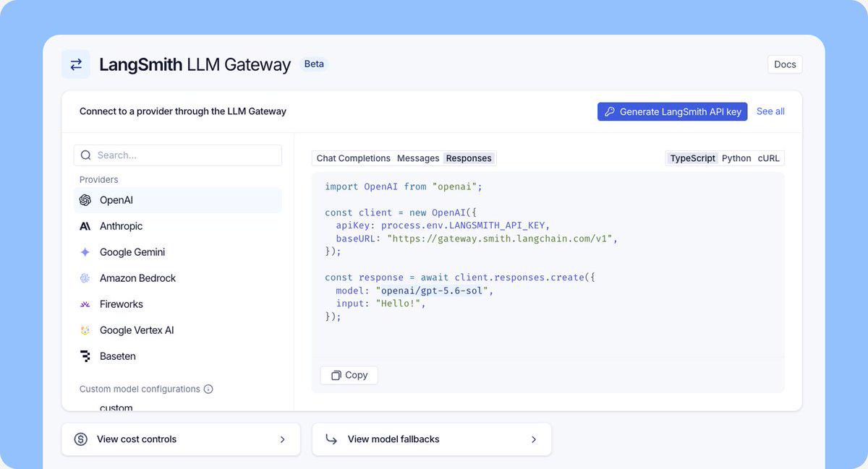868x469 pixels.
Task: Select the Google Vertex AI provider row
Action: coord(178,330)
